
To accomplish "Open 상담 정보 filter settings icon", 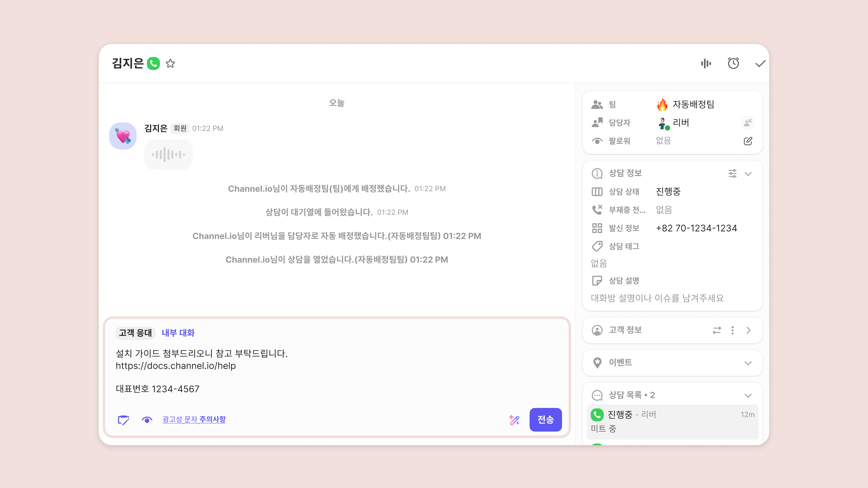I will pos(732,174).
